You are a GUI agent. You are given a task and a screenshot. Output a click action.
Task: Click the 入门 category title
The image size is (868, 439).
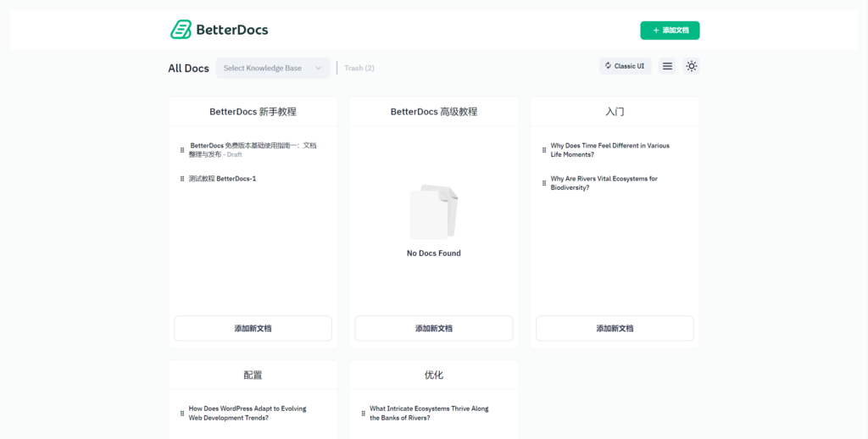(x=615, y=112)
